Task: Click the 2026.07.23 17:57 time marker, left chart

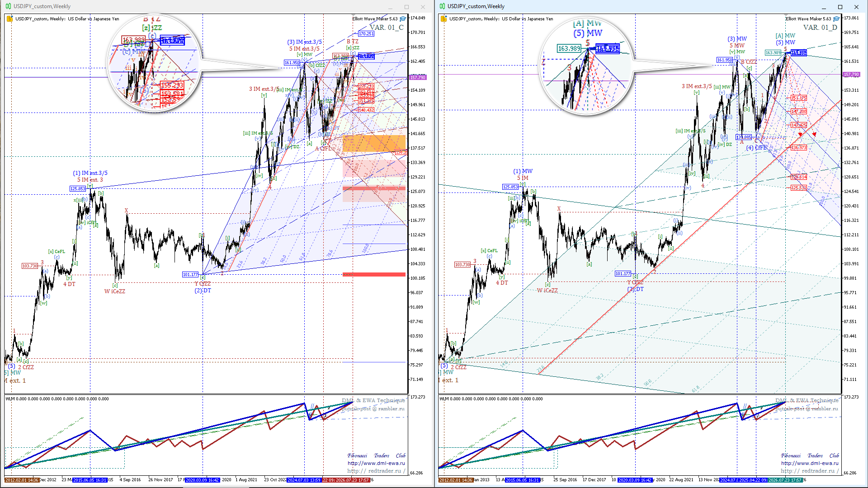Action: [353, 480]
